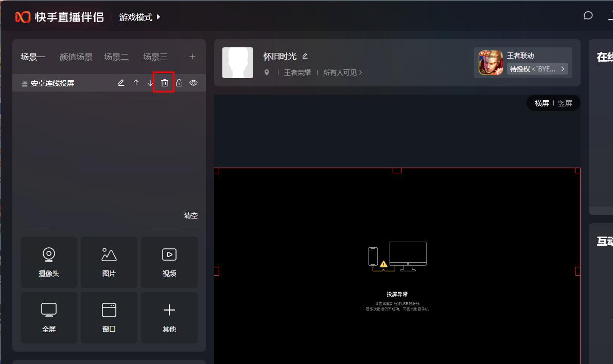Image resolution: width=613 pixels, height=364 pixels.
Task: Switch to the 场景二 tab
Action: (116, 57)
